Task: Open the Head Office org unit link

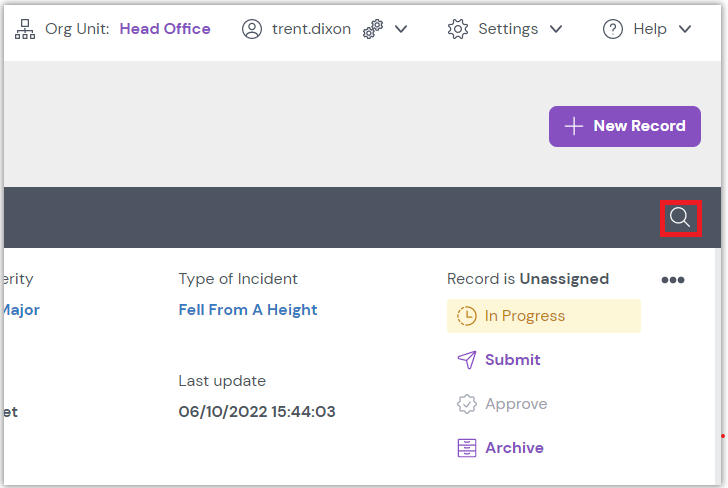Action: click(165, 29)
